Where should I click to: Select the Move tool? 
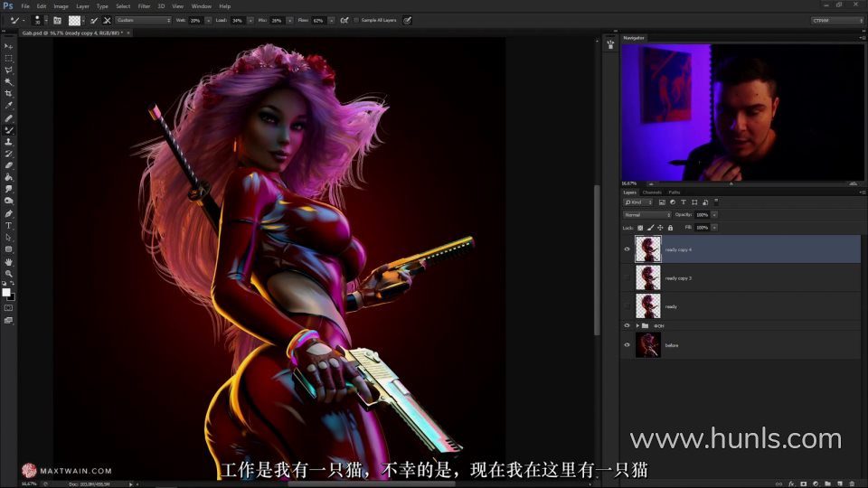(8, 46)
